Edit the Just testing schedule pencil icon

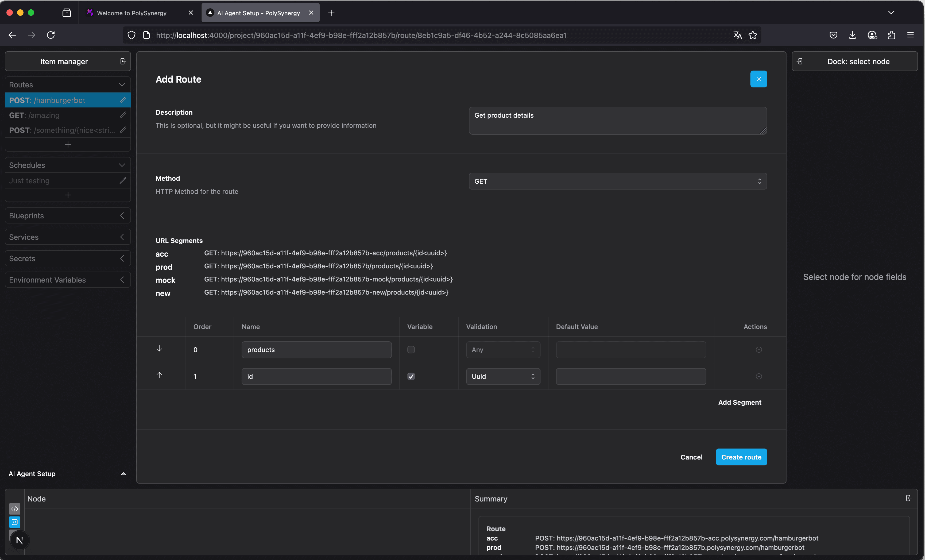coord(123,181)
